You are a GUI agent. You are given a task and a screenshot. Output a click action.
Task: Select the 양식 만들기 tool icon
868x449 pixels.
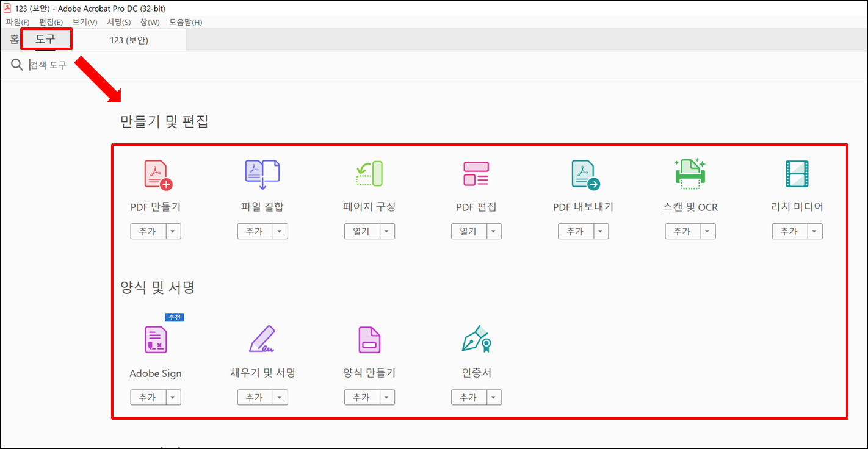point(369,340)
